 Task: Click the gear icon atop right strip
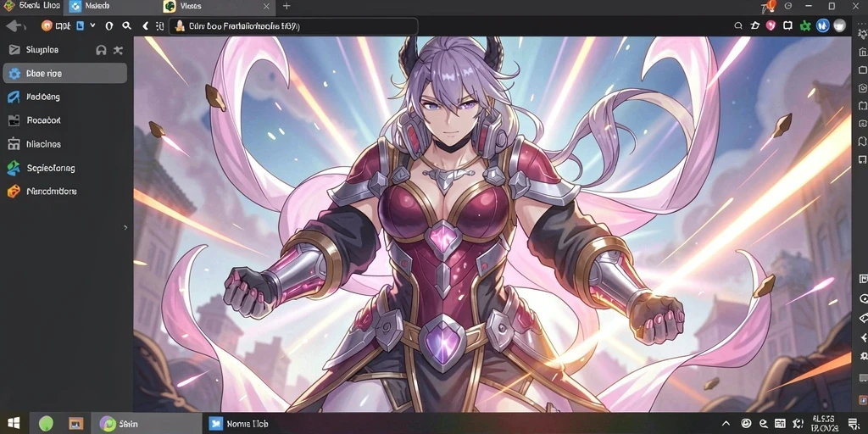[x=862, y=34]
